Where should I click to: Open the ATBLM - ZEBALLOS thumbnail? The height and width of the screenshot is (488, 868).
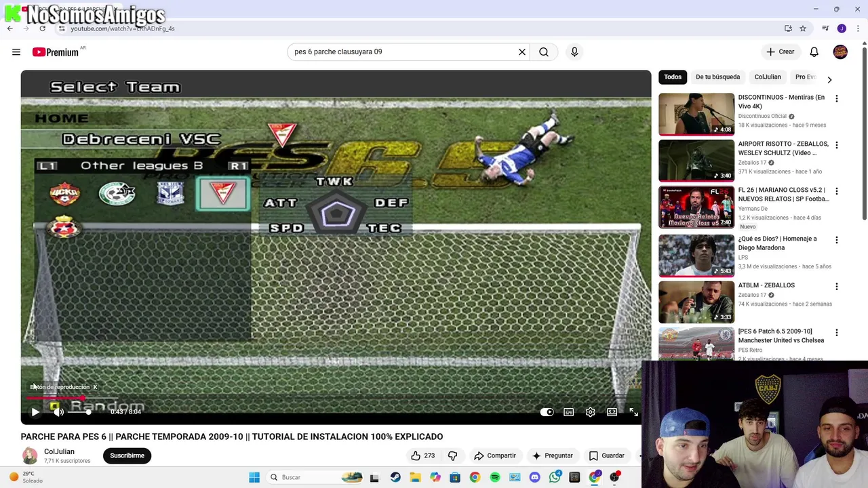click(x=696, y=302)
